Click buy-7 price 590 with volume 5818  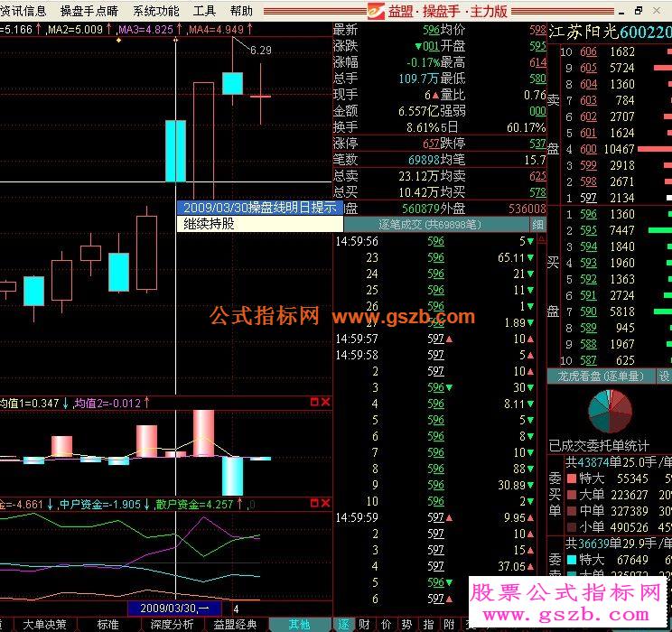588,311
